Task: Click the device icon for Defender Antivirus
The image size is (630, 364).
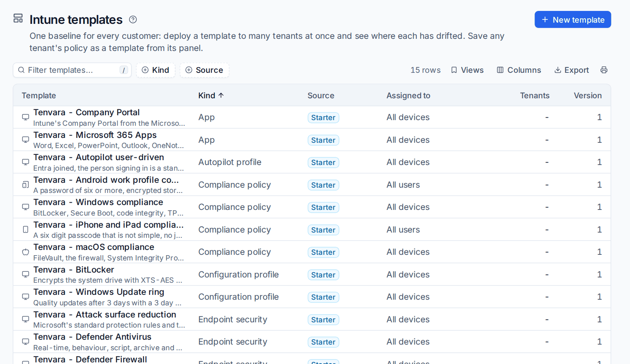Action: click(x=25, y=342)
